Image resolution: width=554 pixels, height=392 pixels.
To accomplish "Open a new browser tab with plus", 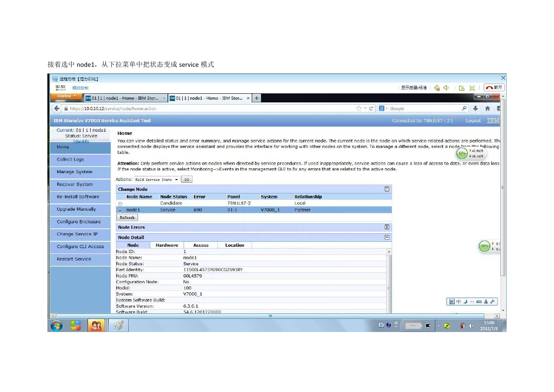I will point(257,98).
